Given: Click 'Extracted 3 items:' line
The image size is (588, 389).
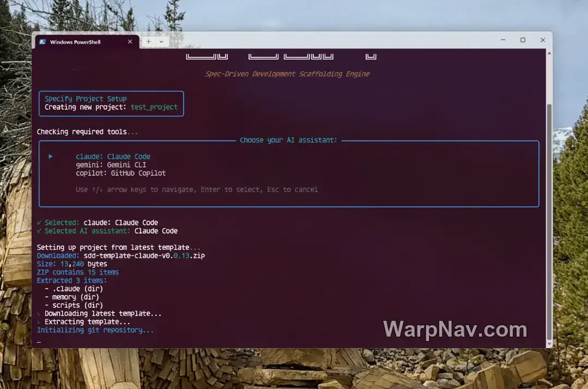Looking at the screenshot, I should [x=71, y=280].
